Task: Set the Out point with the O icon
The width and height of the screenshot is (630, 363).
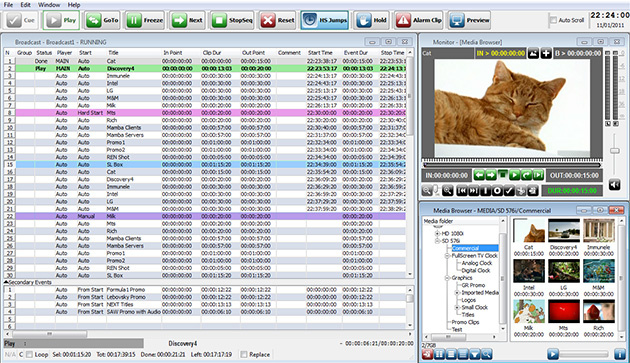Action: pos(497,191)
